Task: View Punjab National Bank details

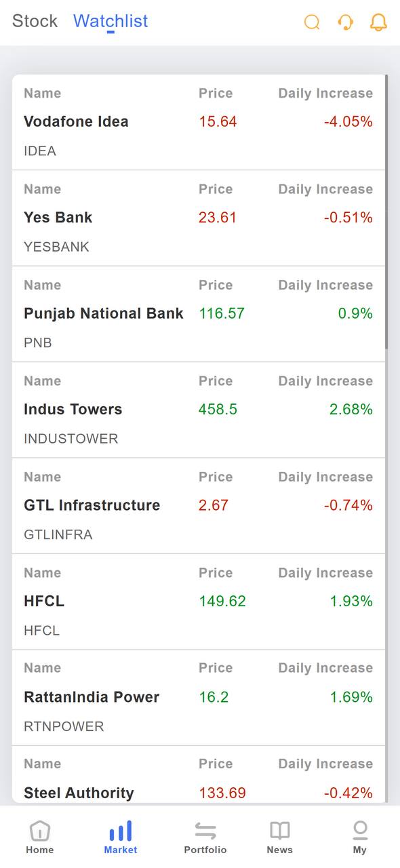Action: pyautogui.click(x=199, y=314)
